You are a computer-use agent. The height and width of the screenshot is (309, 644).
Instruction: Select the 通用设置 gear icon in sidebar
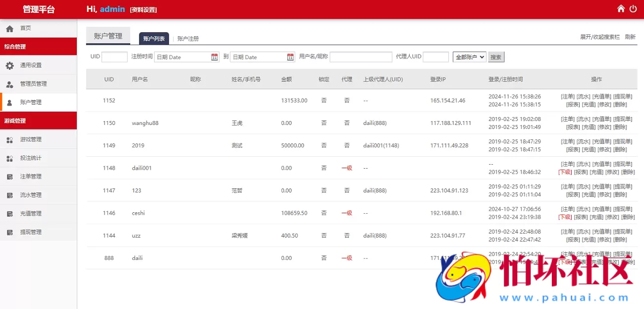click(x=8, y=65)
